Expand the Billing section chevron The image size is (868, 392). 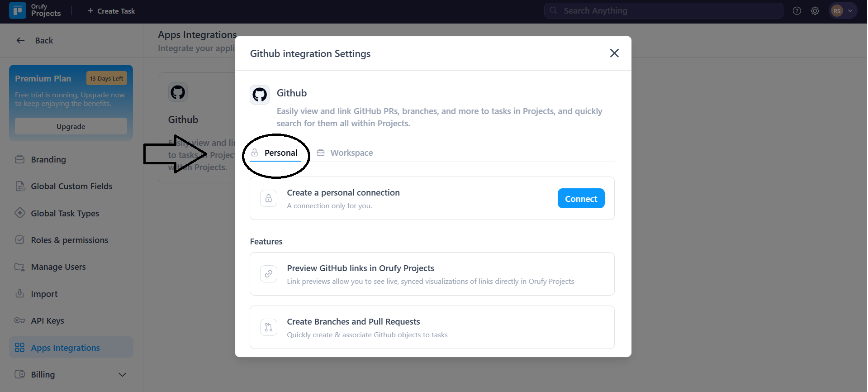(122, 375)
